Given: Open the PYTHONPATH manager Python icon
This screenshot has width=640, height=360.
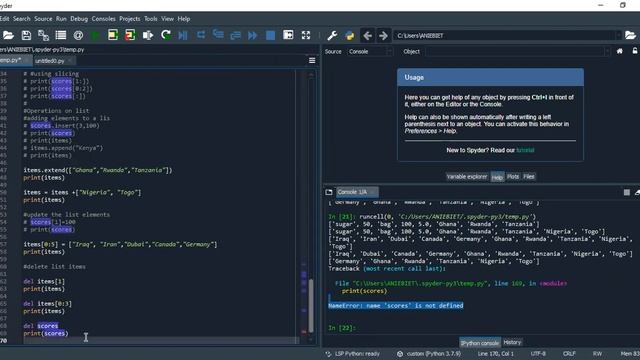Looking at the screenshot, I should click(350, 36).
